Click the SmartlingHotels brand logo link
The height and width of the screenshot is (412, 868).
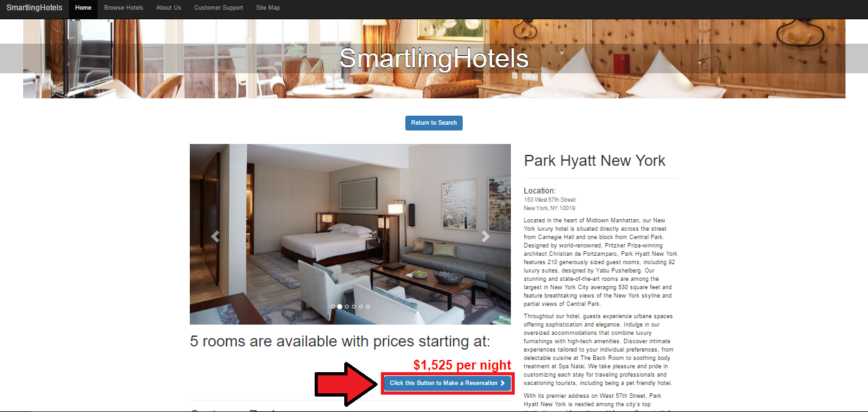click(35, 8)
